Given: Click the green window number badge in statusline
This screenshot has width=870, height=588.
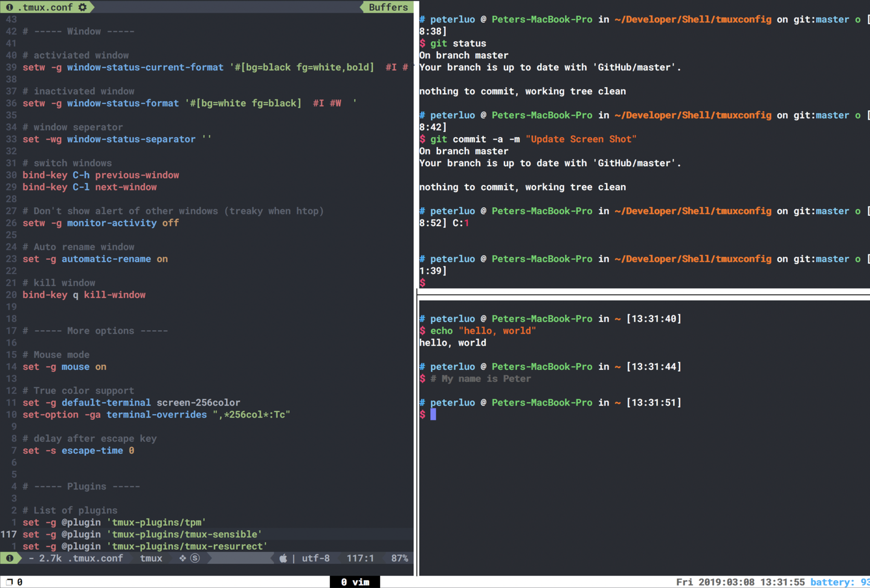Looking at the screenshot, I should [10, 558].
